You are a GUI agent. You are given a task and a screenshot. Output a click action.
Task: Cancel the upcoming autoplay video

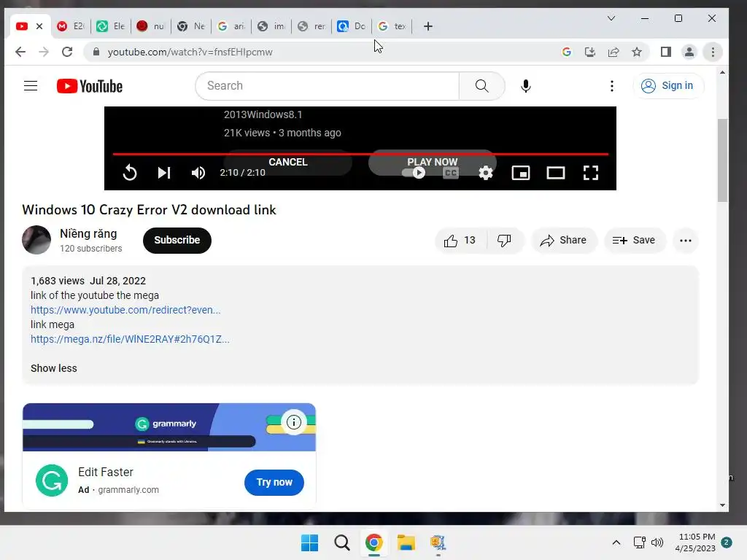click(x=287, y=162)
